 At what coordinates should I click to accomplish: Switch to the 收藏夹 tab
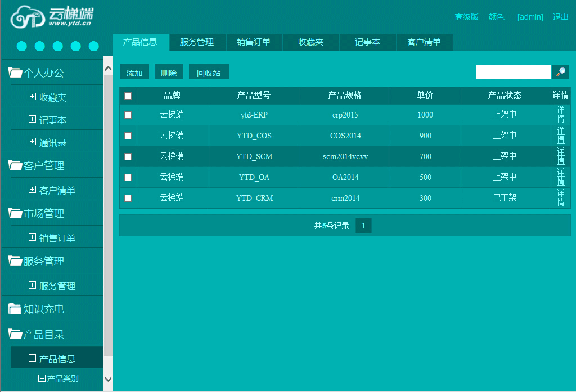point(310,42)
